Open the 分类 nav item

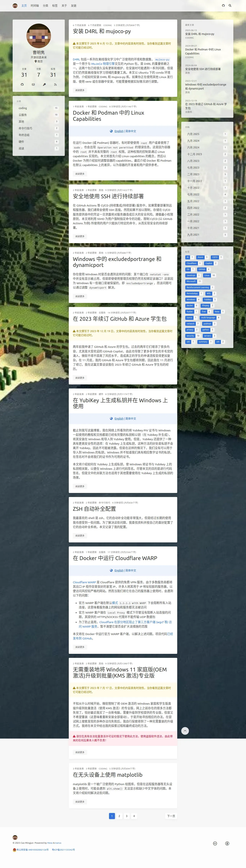point(45,6)
